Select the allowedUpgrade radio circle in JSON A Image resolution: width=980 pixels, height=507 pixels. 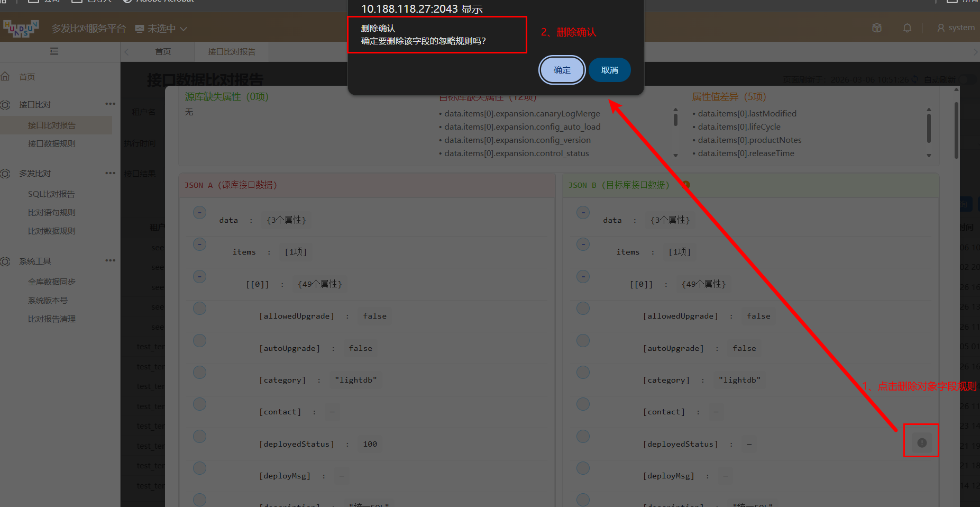click(199, 309)
